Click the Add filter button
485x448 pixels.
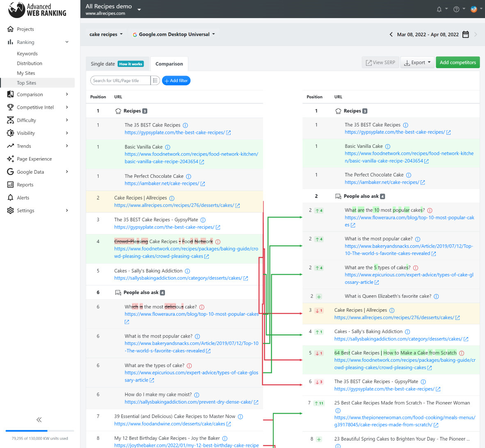[176, 80]
